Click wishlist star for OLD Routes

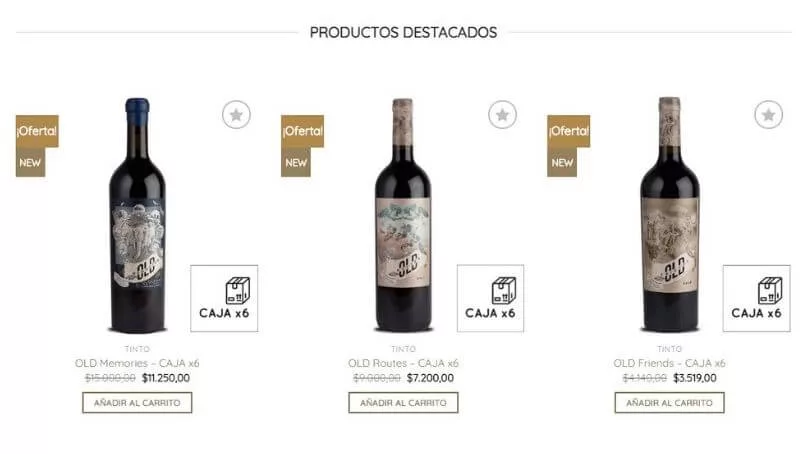point(503,115)
